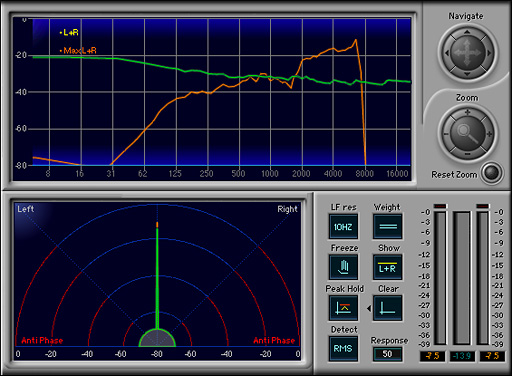Click the -80 center value under the stereo display

click(x=156, y=354)
